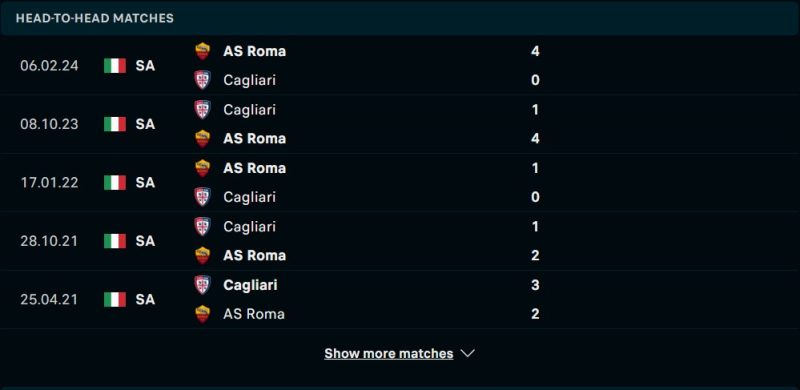Expand list with the Show more matches chevron
800x390 pixels.
(x=467, y=353)
